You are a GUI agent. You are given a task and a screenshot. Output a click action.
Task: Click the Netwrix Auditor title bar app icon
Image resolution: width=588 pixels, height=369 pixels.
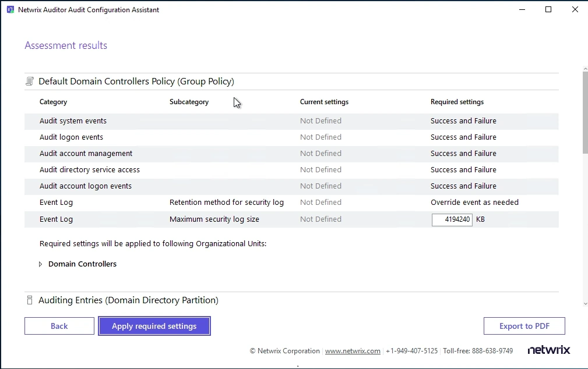pos(10,10)
